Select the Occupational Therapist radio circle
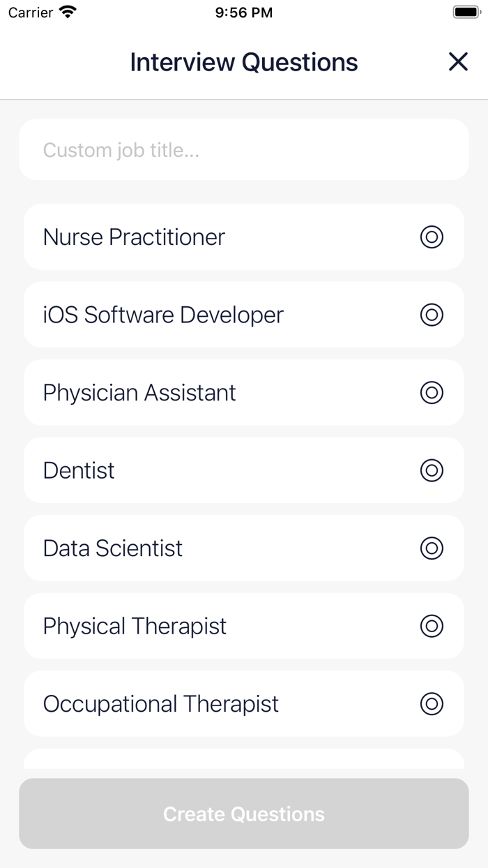This screenshot has height=868, width=488. [432, 704]
